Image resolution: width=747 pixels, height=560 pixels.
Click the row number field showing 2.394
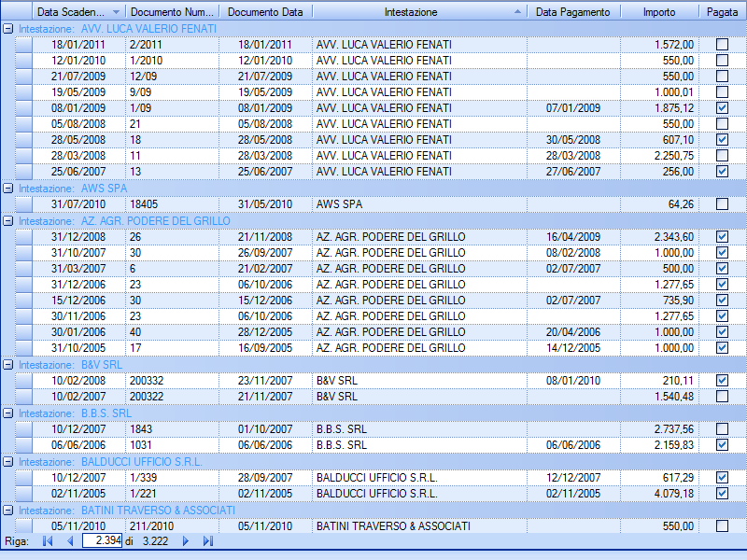click(102, 540)
